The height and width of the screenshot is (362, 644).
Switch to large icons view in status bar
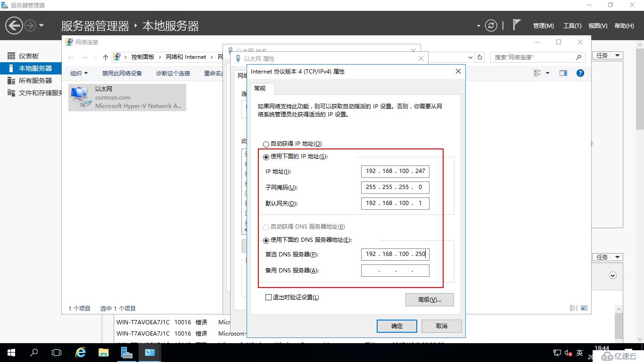(x=584, y=308)
